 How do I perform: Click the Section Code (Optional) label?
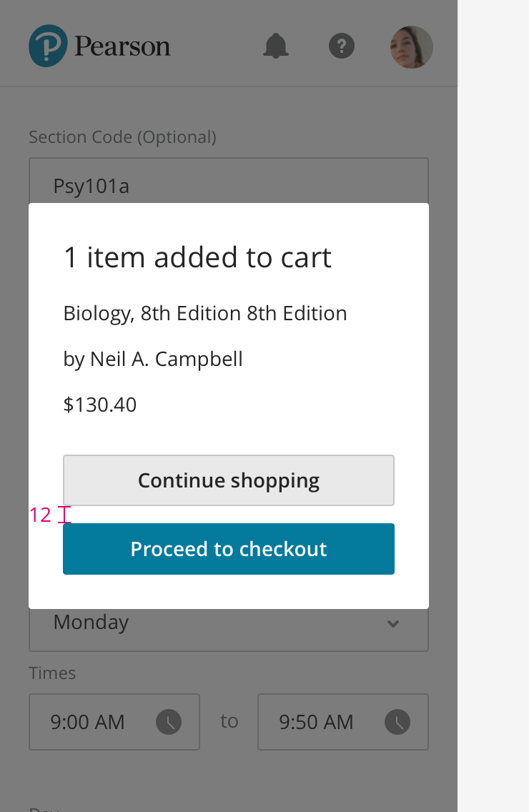[x=122, y=137]
